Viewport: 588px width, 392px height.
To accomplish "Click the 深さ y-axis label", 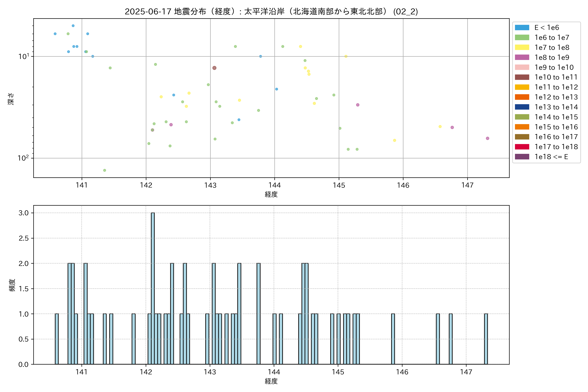I will click(x=11, y=99).
